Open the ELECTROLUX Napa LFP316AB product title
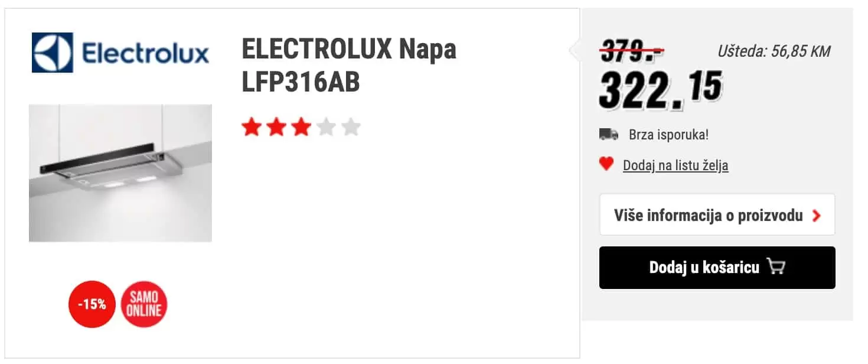 [348, 65]
